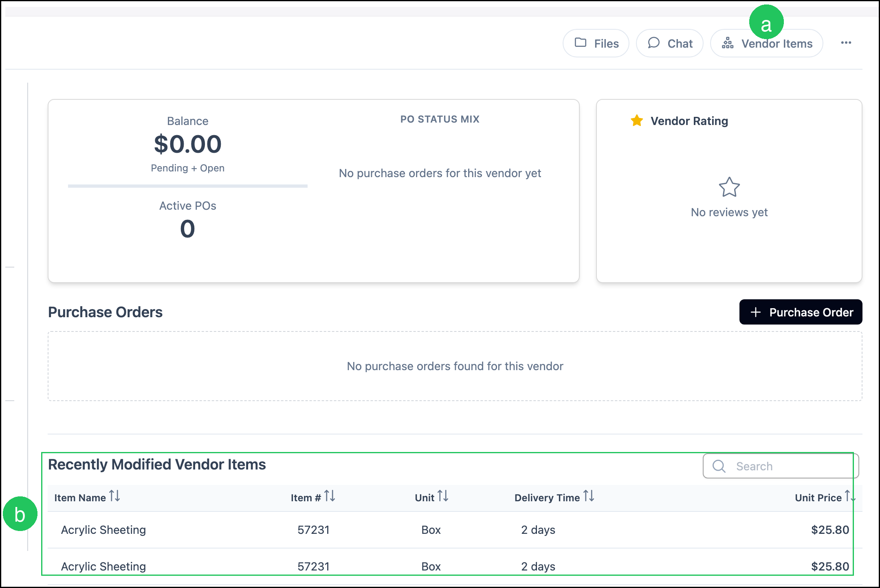Create a new Purchase Order
Screen dimensions: 880x588
[801, 312]
